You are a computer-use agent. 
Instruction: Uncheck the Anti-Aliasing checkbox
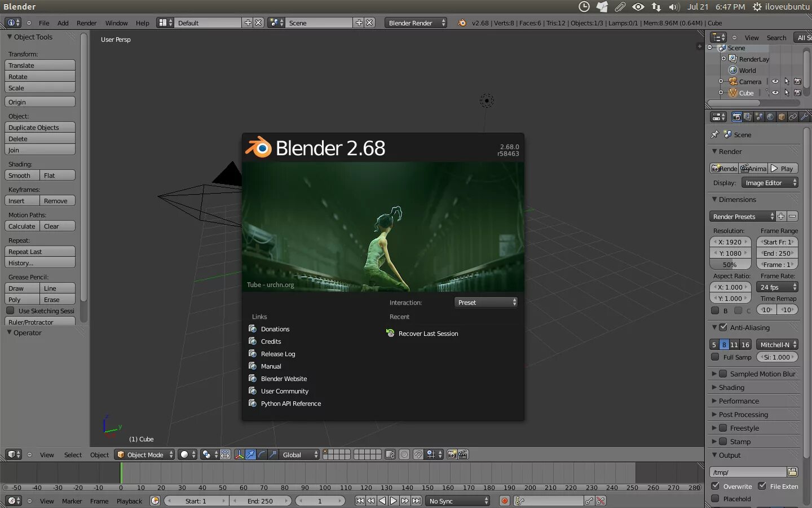point(723,327)
